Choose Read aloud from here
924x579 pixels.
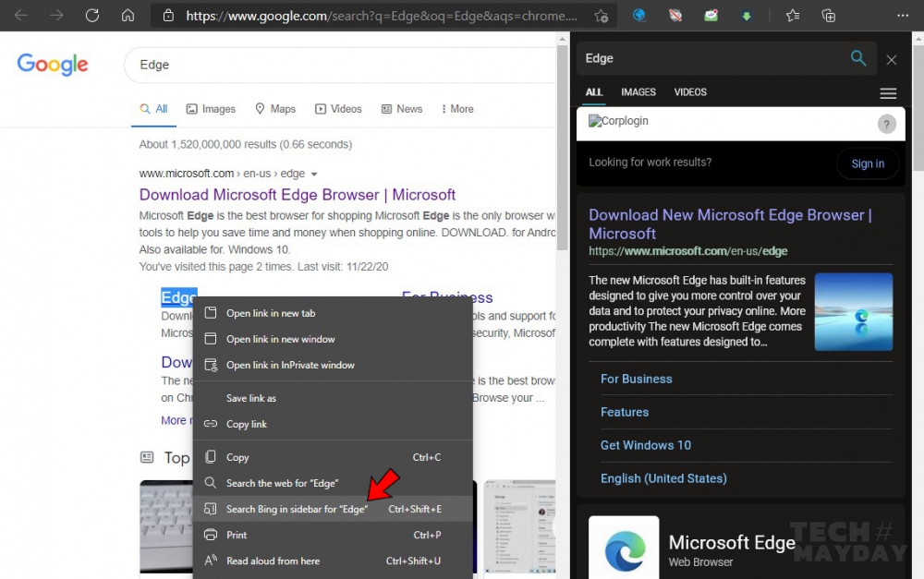pos(333,561)
